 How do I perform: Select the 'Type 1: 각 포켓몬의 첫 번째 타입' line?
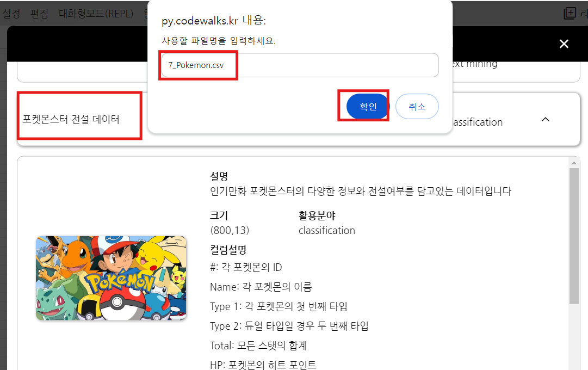[x=278, y=306]
